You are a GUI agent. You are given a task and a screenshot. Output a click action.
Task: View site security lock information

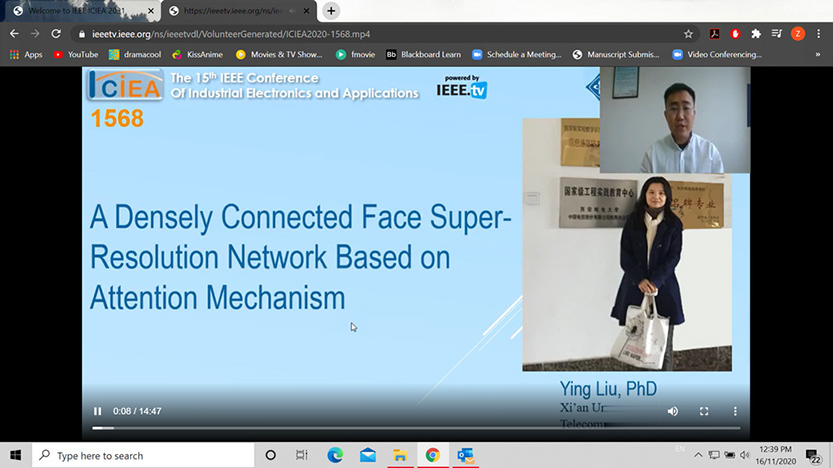coord(81,34)
